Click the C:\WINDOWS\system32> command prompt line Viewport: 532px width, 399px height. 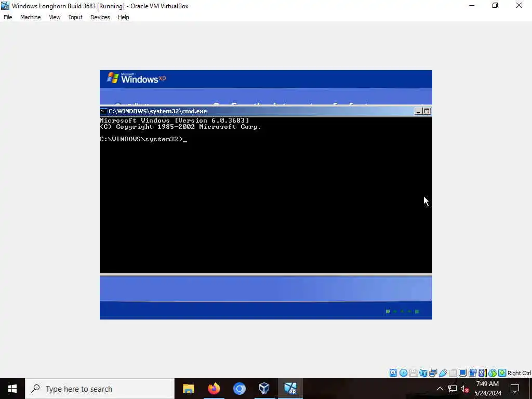point(143,139)
